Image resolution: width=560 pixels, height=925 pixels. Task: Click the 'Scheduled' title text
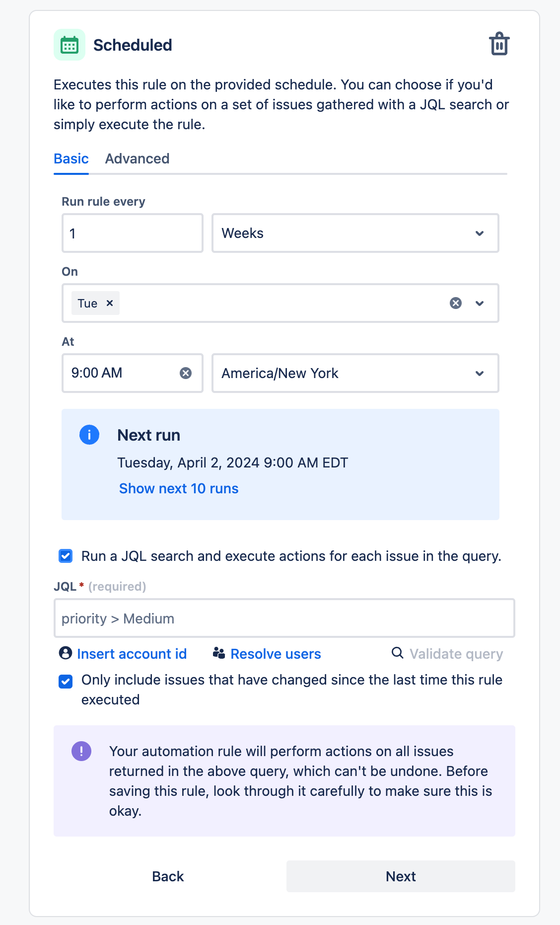click(x=133, y=45)
